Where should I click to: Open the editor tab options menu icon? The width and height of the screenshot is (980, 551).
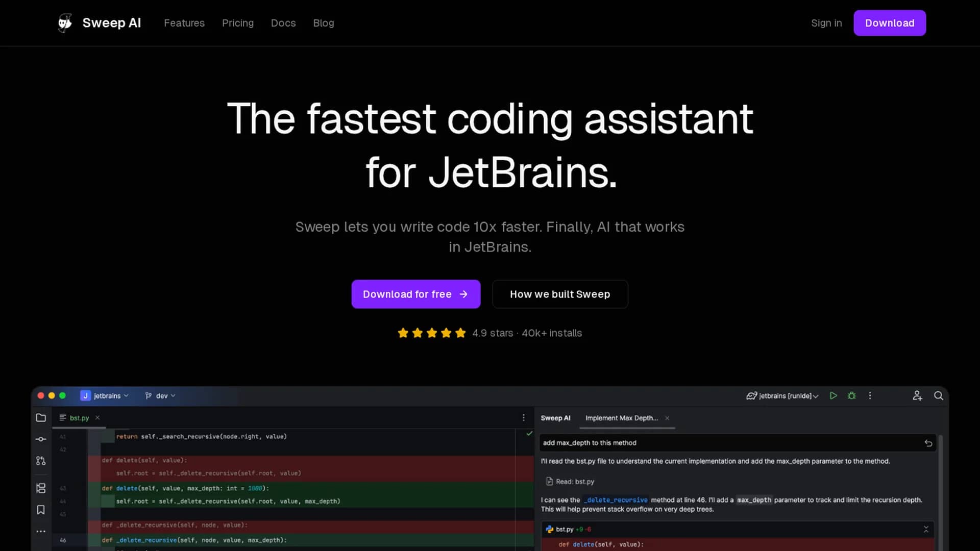tap(524, 418)
